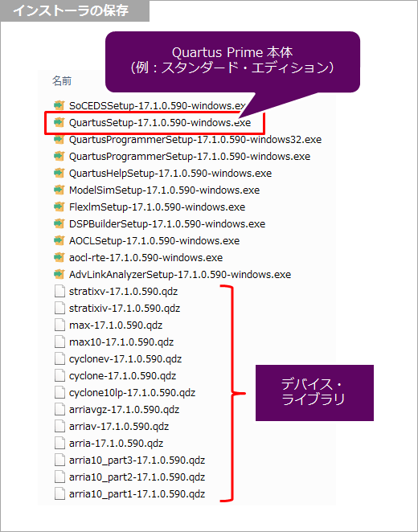Select cyclonev-17.1.0.590.qdz file name
418x532 pixels.
125,359
